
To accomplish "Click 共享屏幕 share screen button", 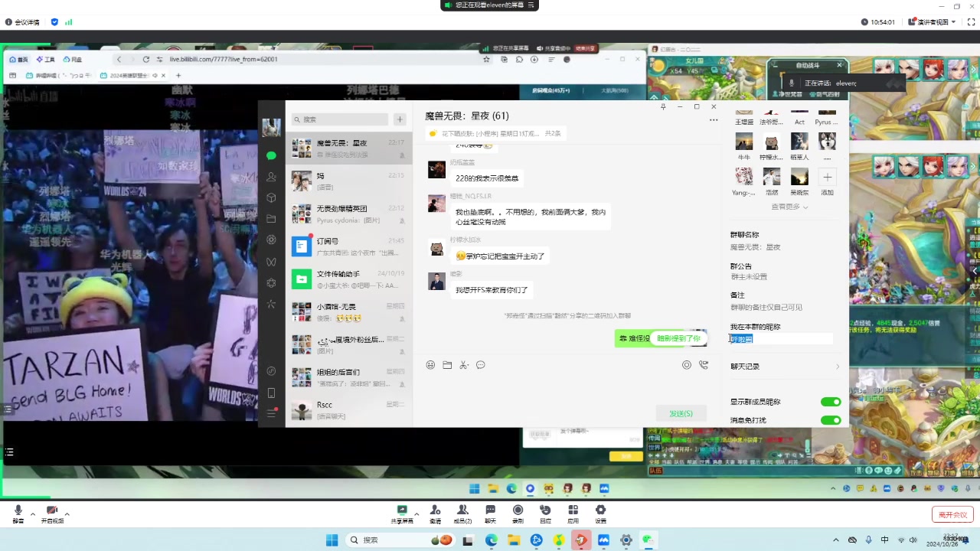I will pos(402,514).
